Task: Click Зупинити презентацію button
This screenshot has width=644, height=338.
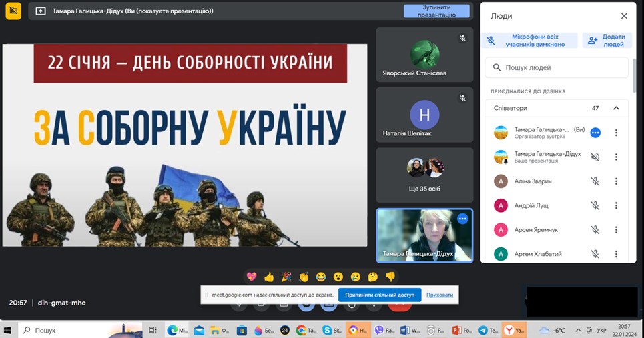Action: pos(432,11)
